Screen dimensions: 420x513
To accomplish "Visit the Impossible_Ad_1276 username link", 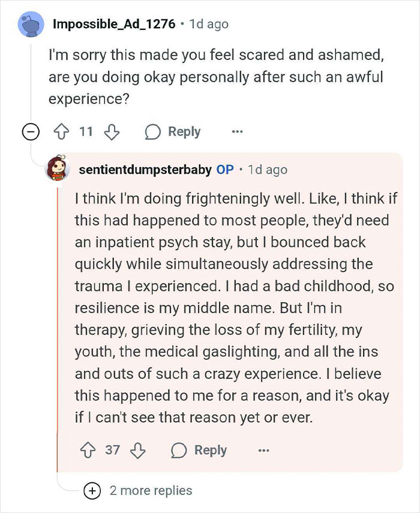I will pos(114,24).
